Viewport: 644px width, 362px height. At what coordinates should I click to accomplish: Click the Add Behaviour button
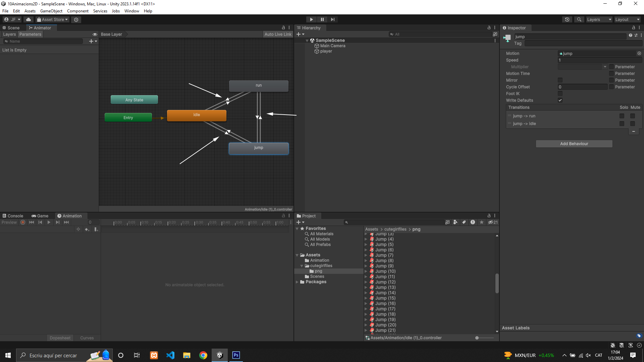coord(574,144)
